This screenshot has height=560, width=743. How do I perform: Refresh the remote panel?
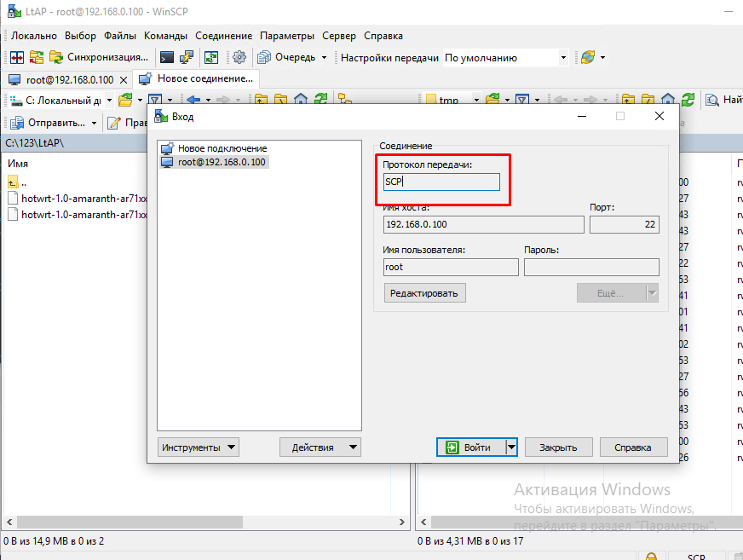688,100
